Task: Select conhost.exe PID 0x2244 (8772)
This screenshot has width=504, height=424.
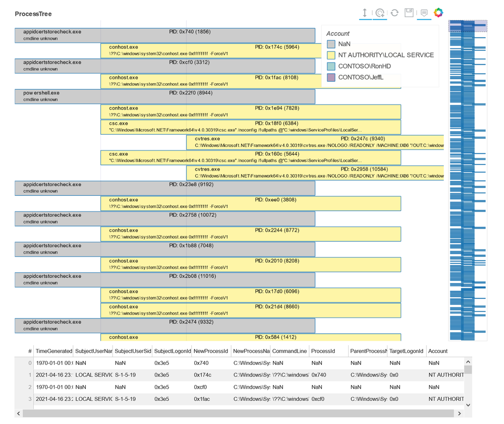Action: (x=251, y=234)
